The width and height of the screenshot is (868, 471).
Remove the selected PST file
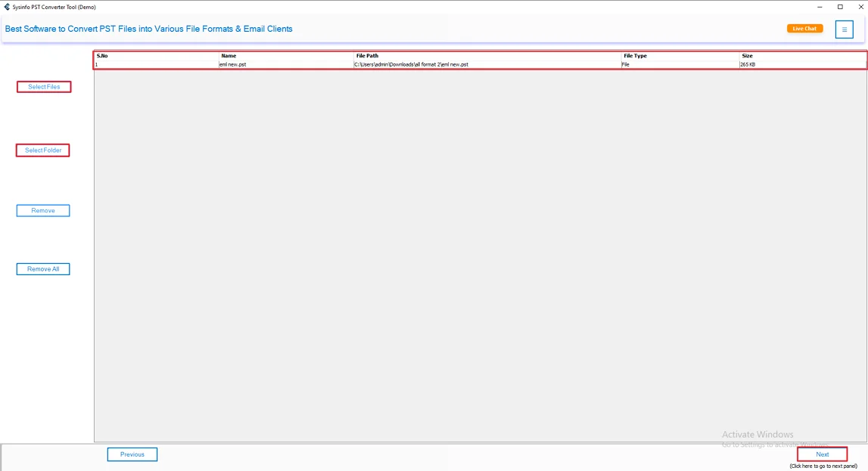coord(42,210)
